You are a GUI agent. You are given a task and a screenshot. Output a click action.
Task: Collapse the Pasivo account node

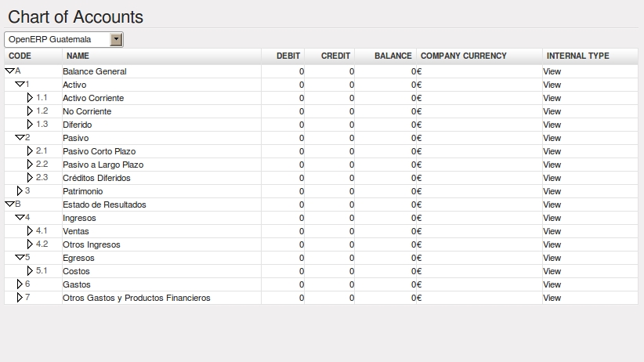tap(20, 137)
